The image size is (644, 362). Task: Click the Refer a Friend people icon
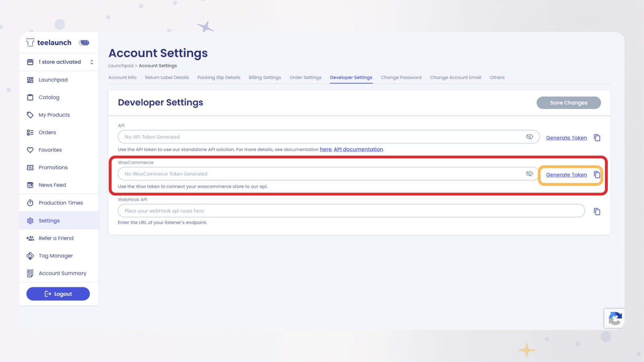pyautogui.click(x=30, y=238)
